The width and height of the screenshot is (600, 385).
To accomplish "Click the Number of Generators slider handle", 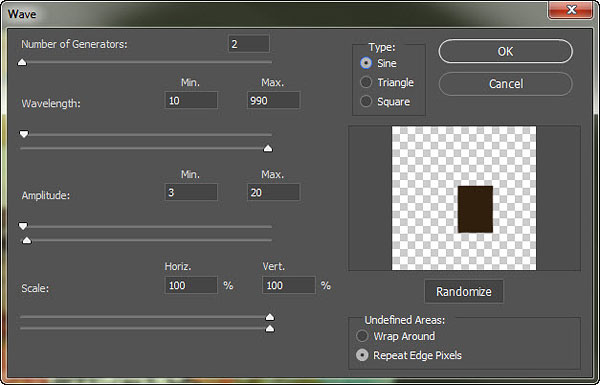I will pyautogui.click(x=22, y=62).
